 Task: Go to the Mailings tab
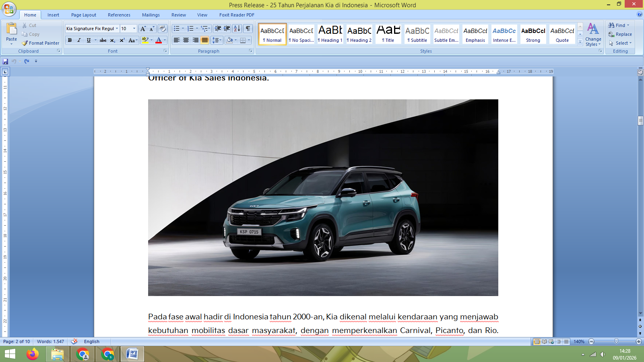point(151,15)
